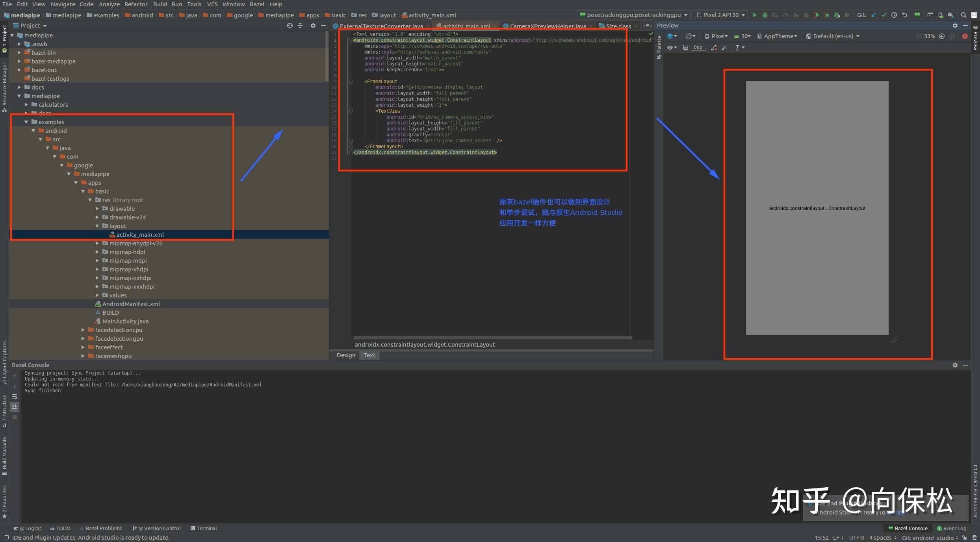Expand the facedetectioncpu folder
Viewport: 980px width, 542px height.
[83, 330]
